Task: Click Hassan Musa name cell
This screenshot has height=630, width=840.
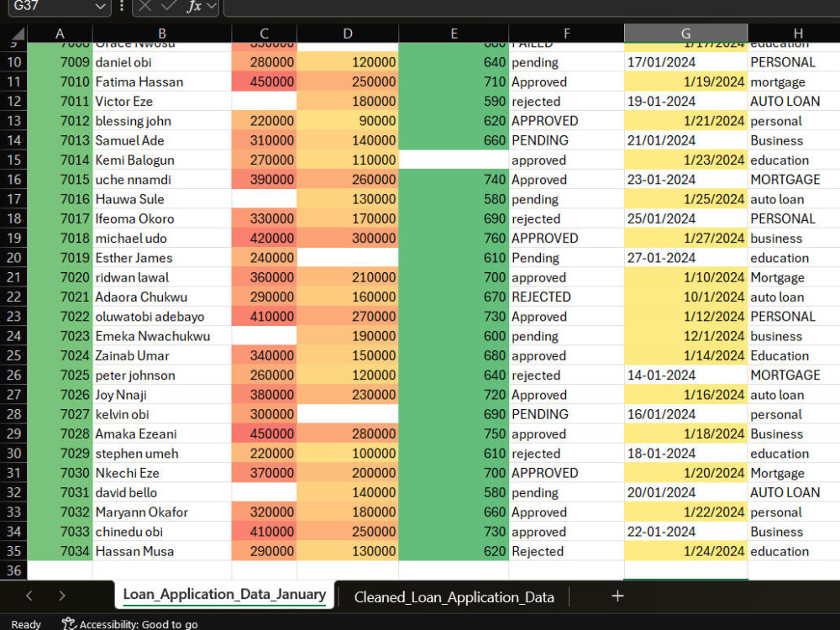Action: (x=162, y=551)
